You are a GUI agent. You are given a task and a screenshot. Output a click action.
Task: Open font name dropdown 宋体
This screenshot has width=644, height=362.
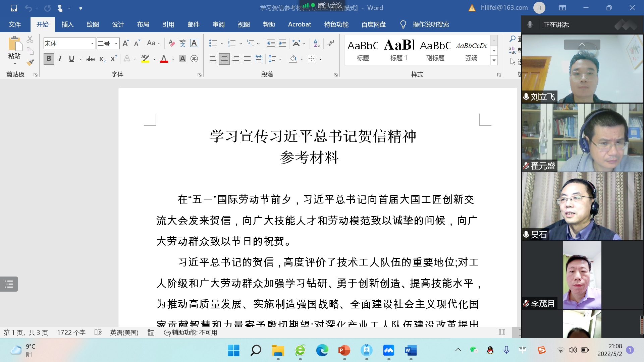[x=92, y=44]
